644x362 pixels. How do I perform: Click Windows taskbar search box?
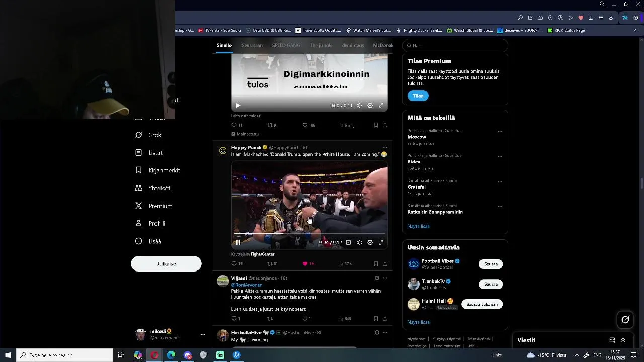tap(64, 355)
